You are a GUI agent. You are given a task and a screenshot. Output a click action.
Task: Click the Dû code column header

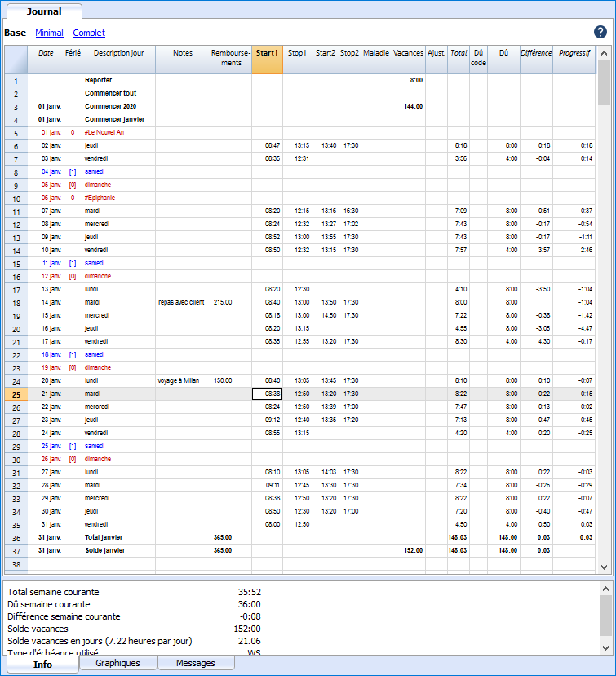click(x=478, y=60)
